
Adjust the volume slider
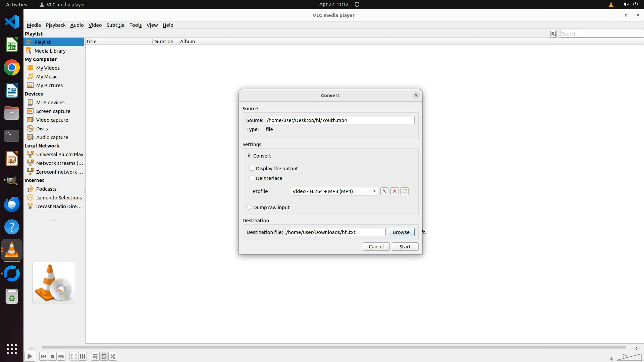[629, 358]
